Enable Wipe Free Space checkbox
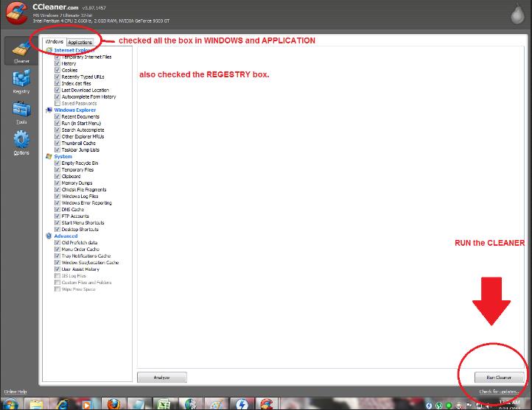This screenshot has width=532, height=410. coord(57,289)
